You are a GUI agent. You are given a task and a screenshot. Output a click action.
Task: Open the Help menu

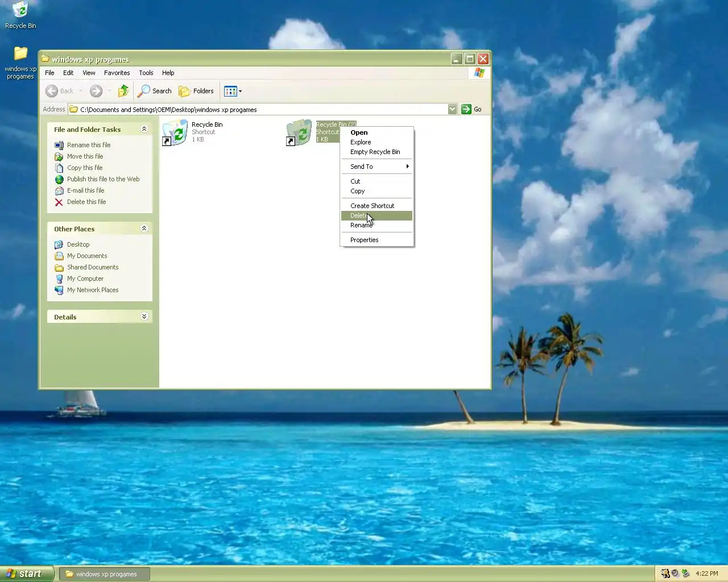(x=168, y=73)
